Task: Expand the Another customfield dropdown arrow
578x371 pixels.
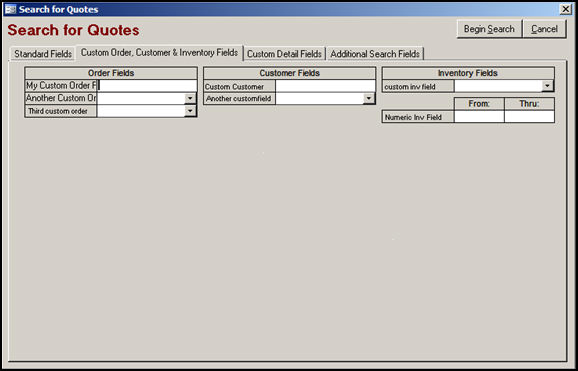Action: (x=369, y=98)
